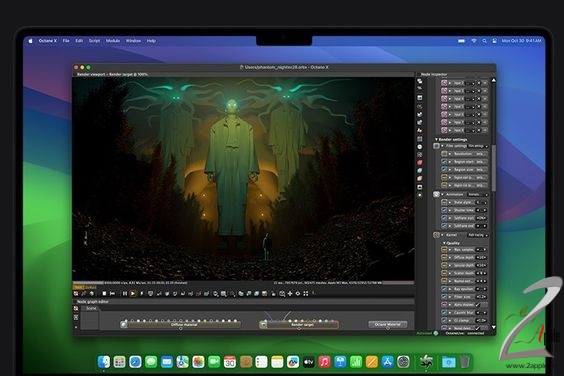
Task: Click the Node inspector scroll-up arrow
Action: coord(494,80)
